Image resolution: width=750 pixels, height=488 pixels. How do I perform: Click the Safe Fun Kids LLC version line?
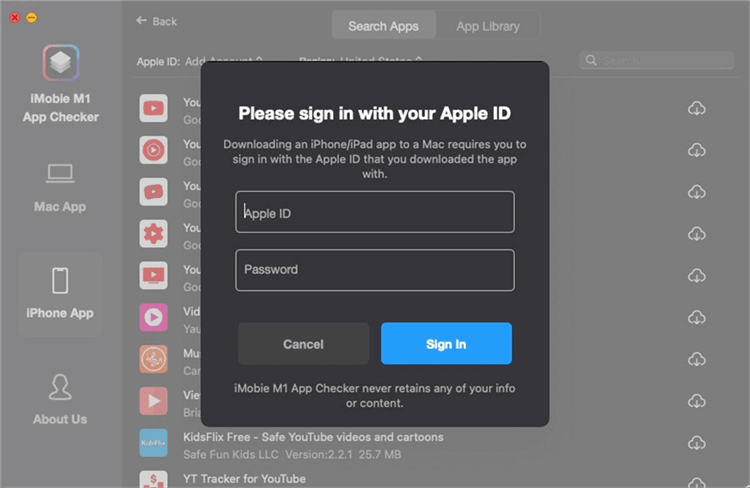pos(292,454)
